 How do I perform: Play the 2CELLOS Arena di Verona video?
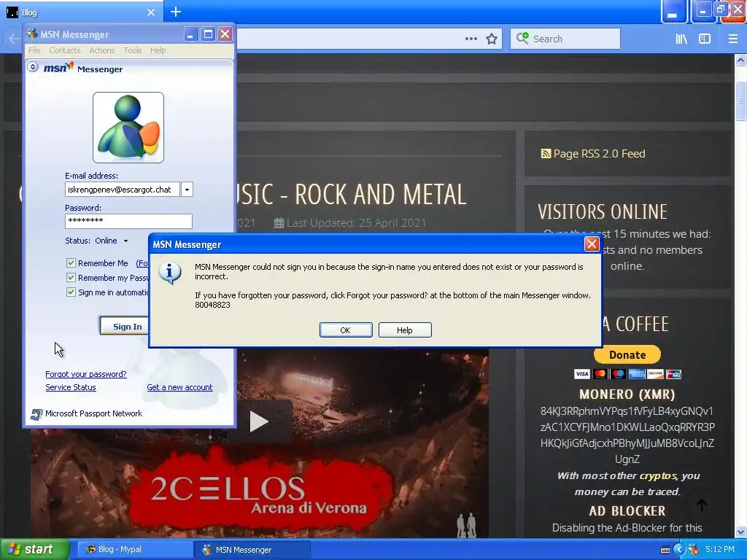259,421
